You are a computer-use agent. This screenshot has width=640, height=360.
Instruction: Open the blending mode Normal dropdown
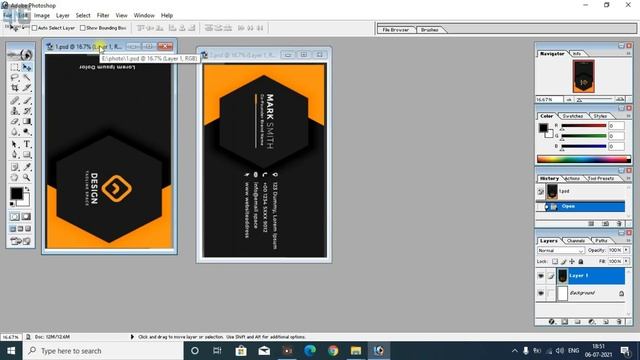tap(560, 250)
